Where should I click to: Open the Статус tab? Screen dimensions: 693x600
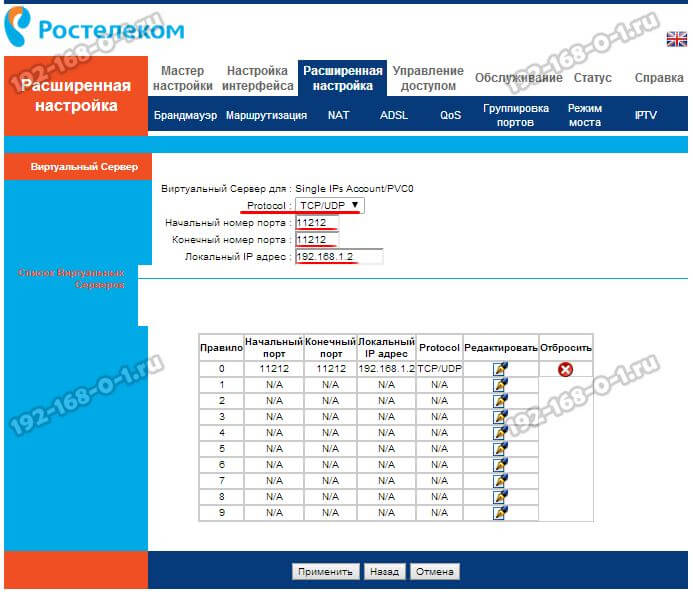[x=593, y=78]
